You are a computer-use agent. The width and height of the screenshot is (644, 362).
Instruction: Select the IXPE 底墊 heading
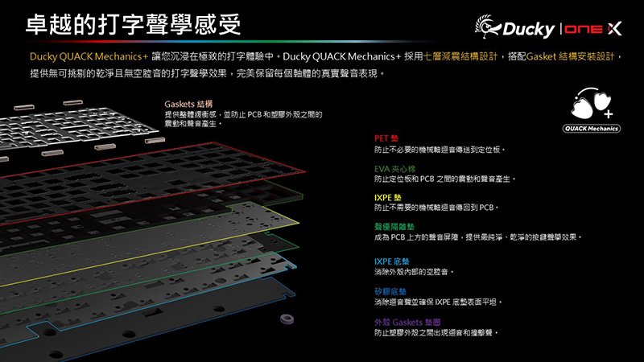coord(392,261)
